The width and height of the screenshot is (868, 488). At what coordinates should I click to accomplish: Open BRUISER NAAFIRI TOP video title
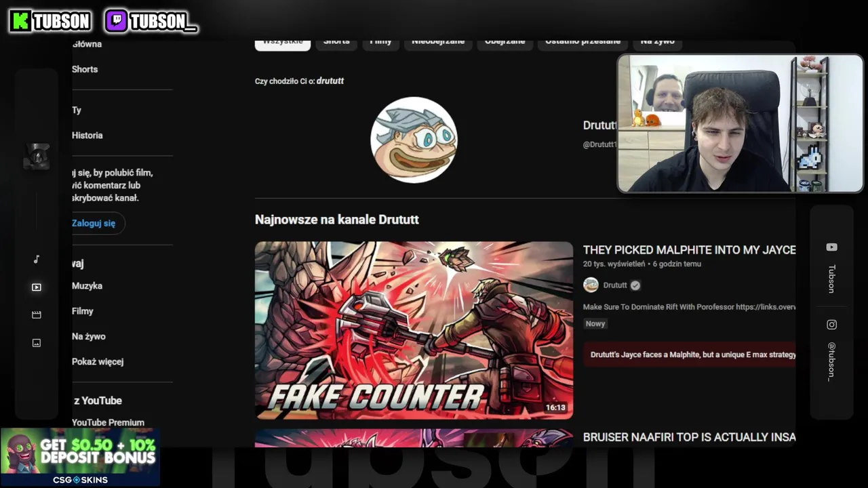pos(689,437)
